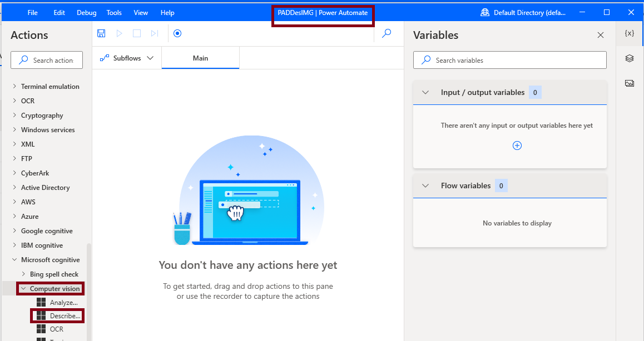Select the OCR action under Computer vision
The width and height of the screenshot is (644, 341).
[50, 329]
